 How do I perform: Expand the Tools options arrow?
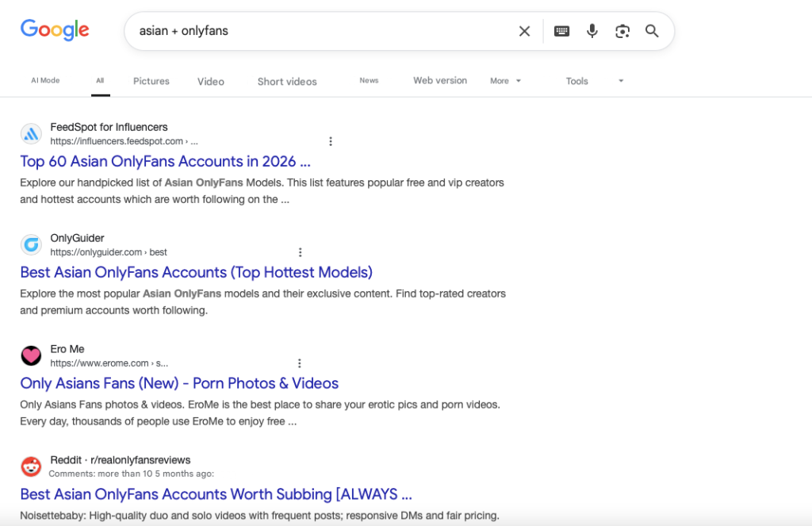click(621, 81)
